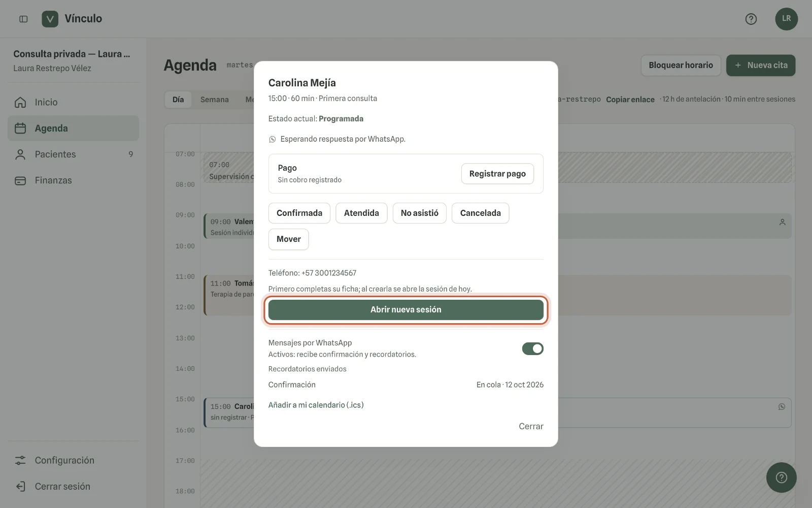Turn off Mensajes por WhatsApp switch
The height and width of the screenshot is (508, 812).
532,348
